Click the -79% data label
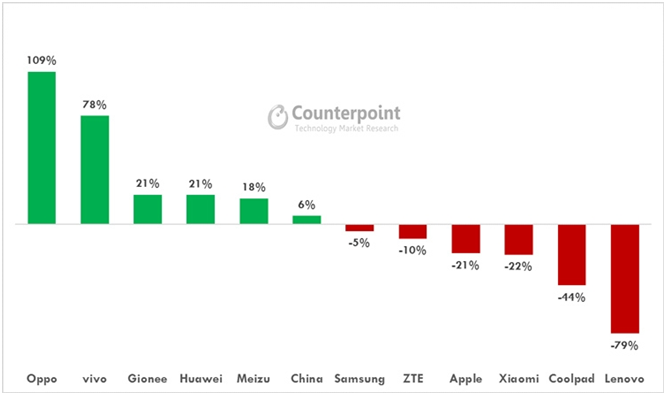The width and height of the screenshot is (666, 395). [x=624, y=346]
